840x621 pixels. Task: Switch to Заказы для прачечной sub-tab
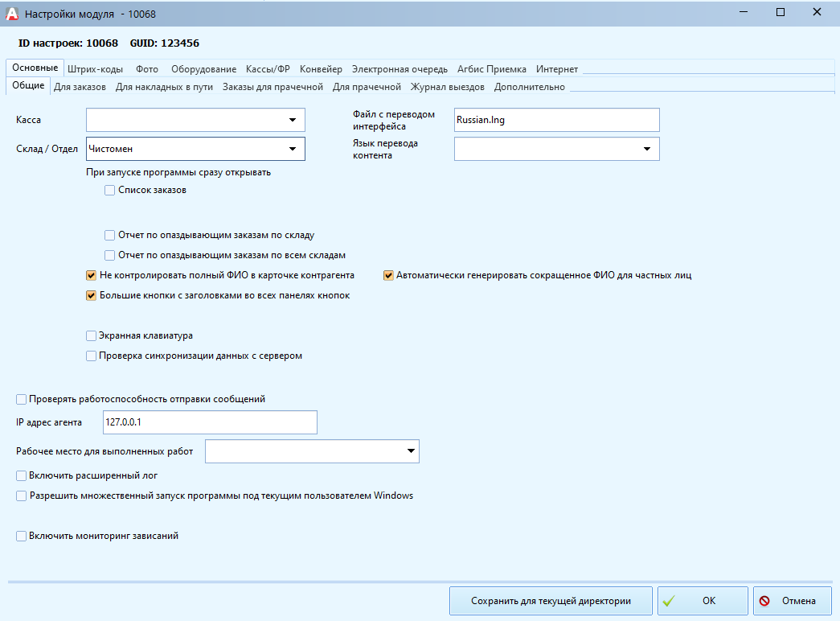[272, 87]
